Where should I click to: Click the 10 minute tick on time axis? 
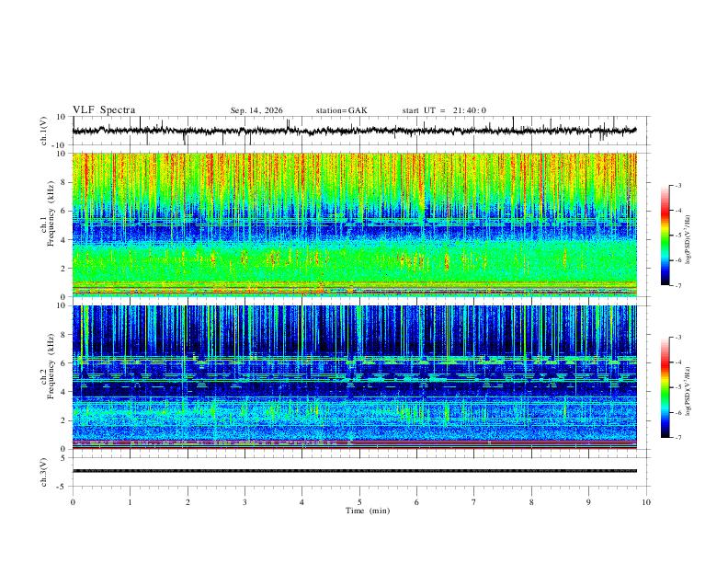(646, 502)
